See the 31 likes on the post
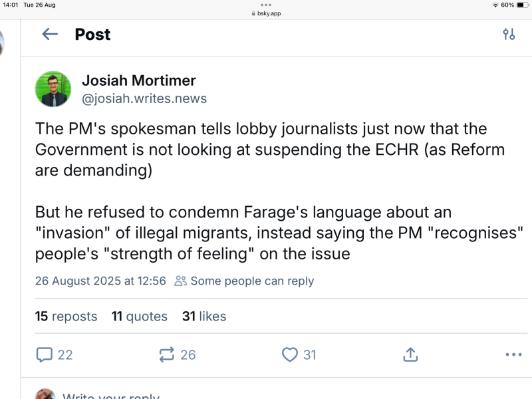This screenshot has width=532, height=399. (x=204, y=316)
